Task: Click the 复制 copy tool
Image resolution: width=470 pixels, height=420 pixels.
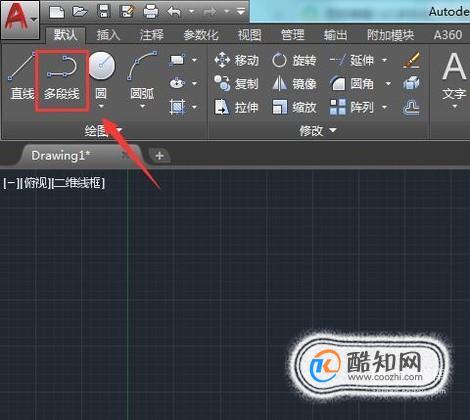Action: click(237, 84)
